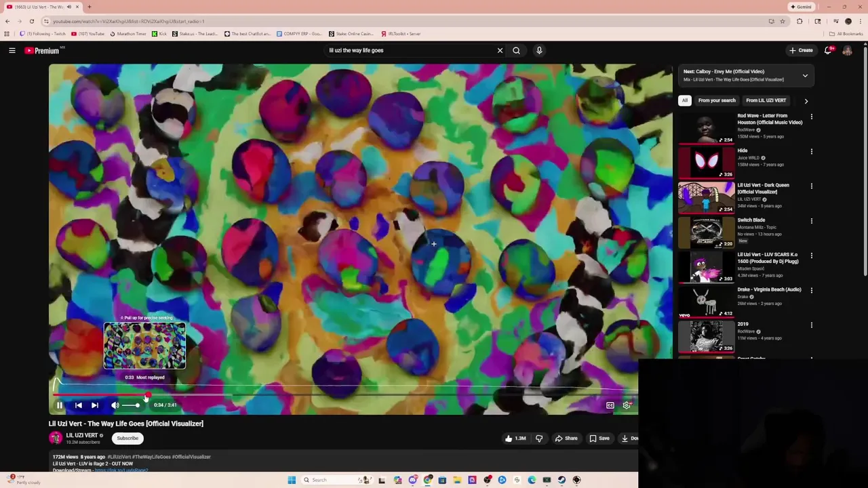Expand the Next: Calboy playlist panel

tap(805, 76)
